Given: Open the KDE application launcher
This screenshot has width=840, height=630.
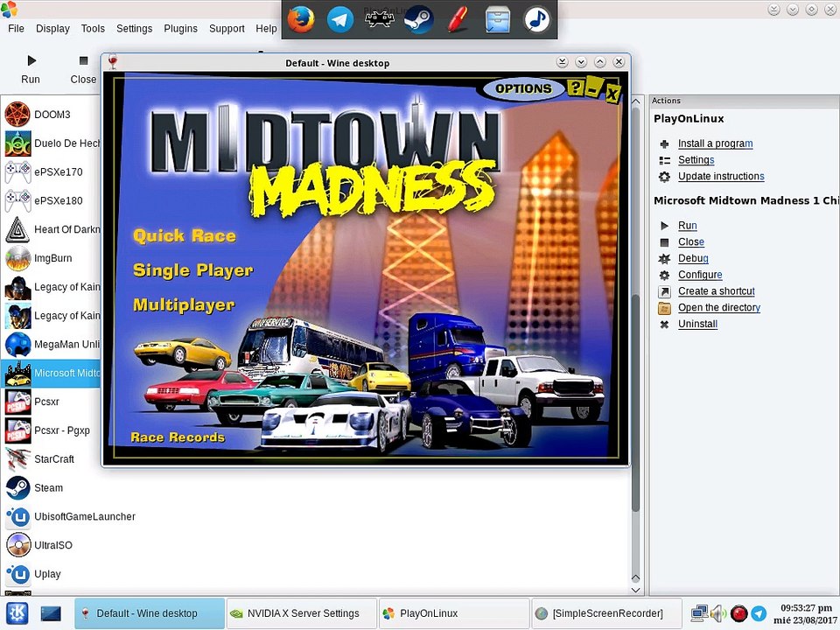Looking at the screenshot, I should (x=17, y=612).
